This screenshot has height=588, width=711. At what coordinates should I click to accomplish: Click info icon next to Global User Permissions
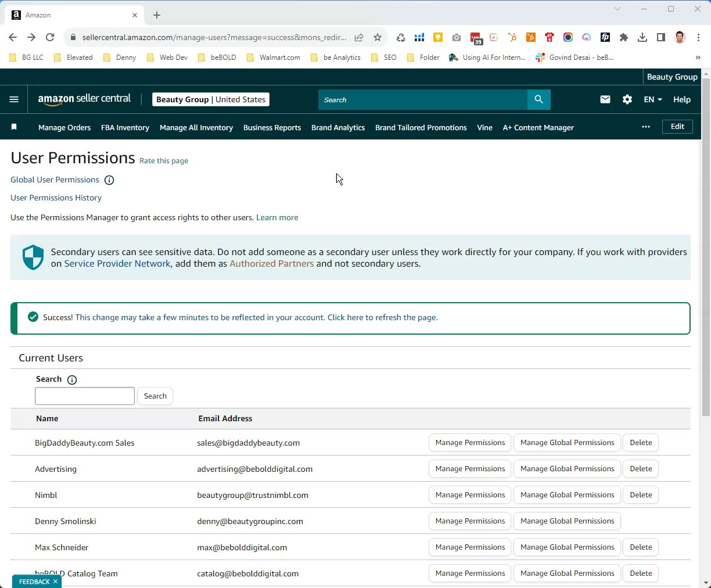[x=109, y=180]
